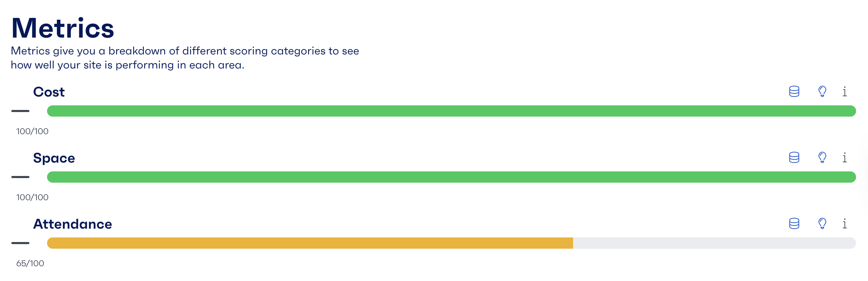This screenshot has width=868, height=281.
Task: Click the Space heading label
Action: [54, 158]
